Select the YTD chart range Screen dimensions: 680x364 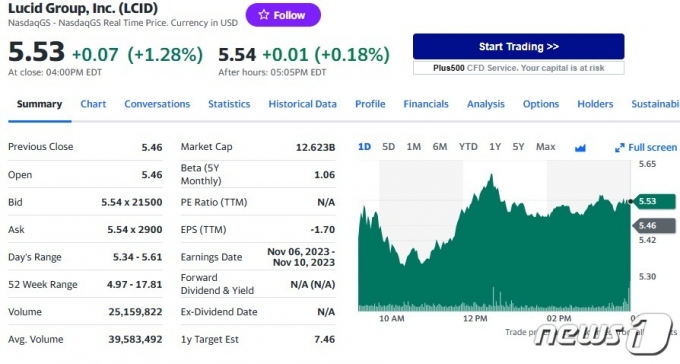click(x=468, y=147)
